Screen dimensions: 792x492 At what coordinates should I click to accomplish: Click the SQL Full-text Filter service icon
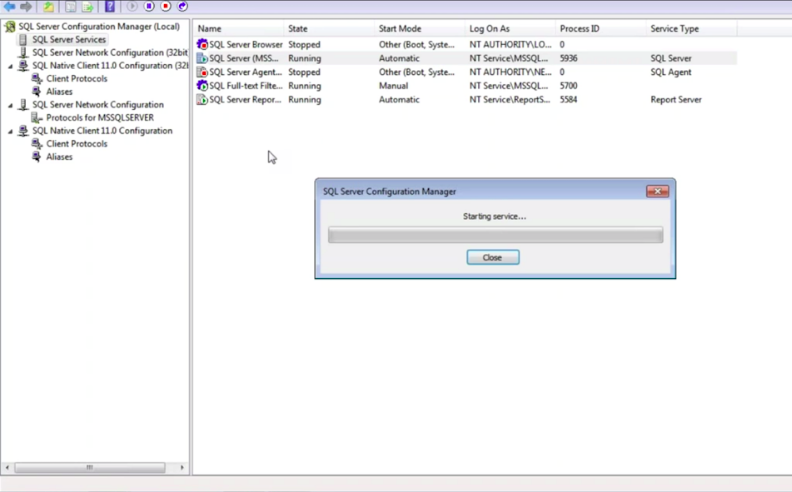point(202,85)
